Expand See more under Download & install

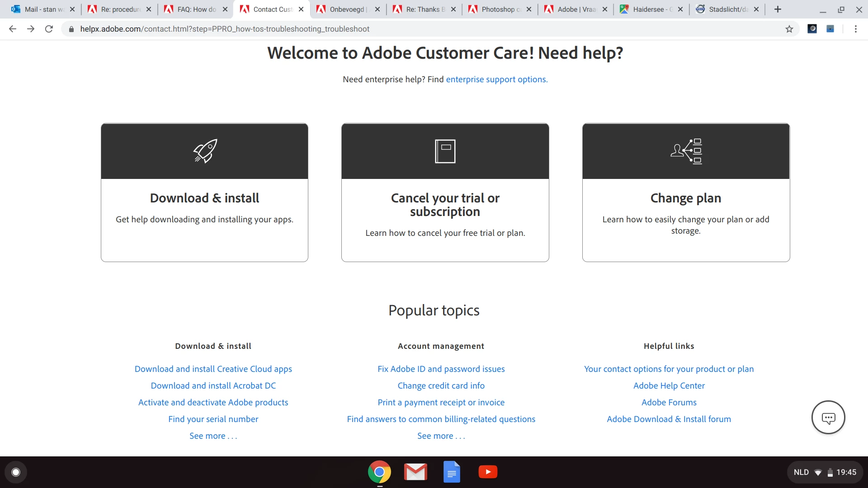213,436
